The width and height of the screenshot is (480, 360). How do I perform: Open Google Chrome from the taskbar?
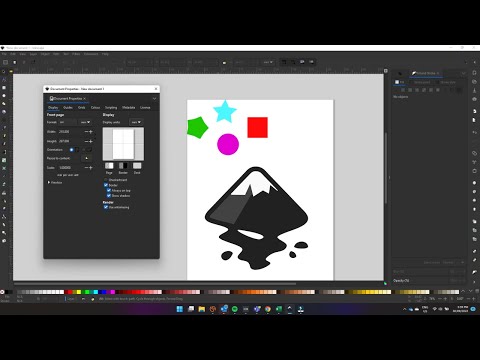pyautogui.click(x=268, y=309)
